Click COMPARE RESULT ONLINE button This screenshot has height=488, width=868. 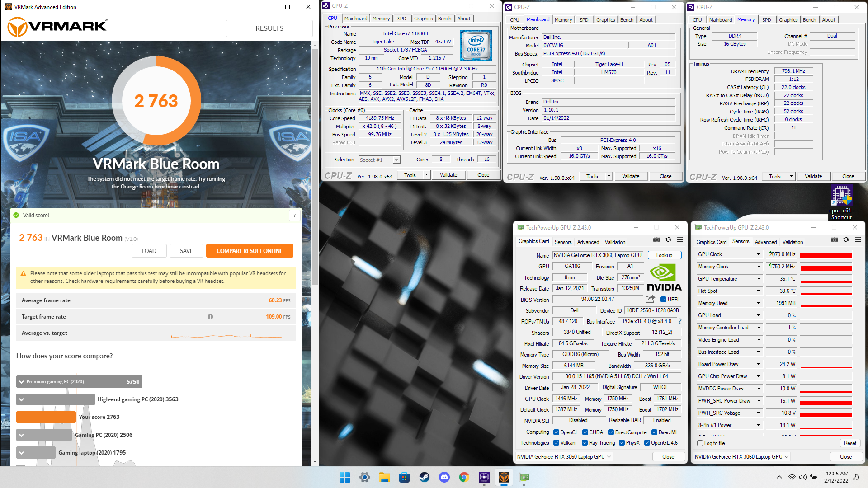[250, 251]
